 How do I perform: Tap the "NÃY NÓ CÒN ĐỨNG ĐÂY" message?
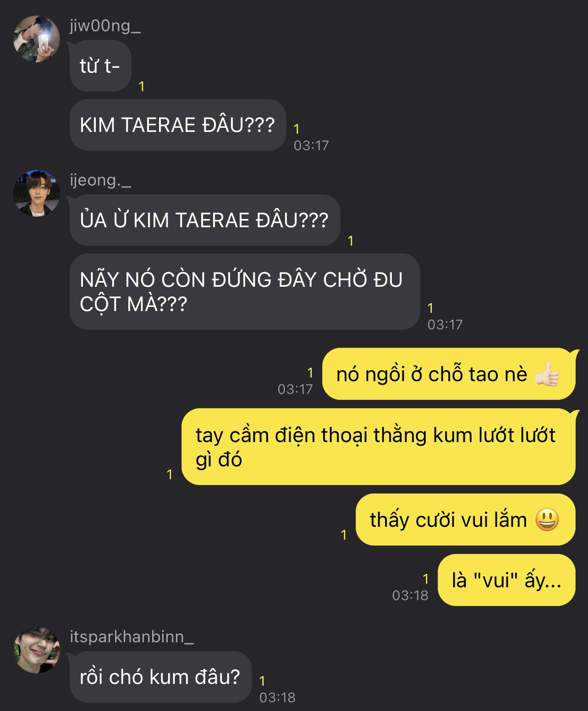coord(245,291)
